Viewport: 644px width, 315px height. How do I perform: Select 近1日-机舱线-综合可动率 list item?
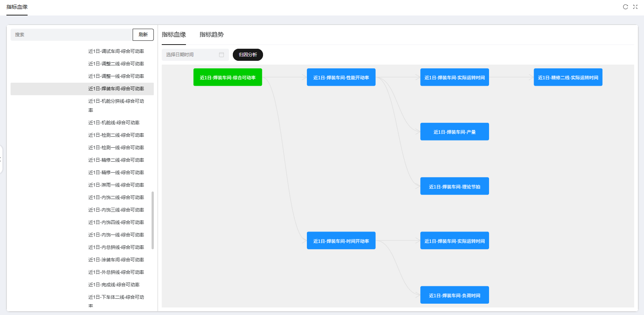pos(114,123)
